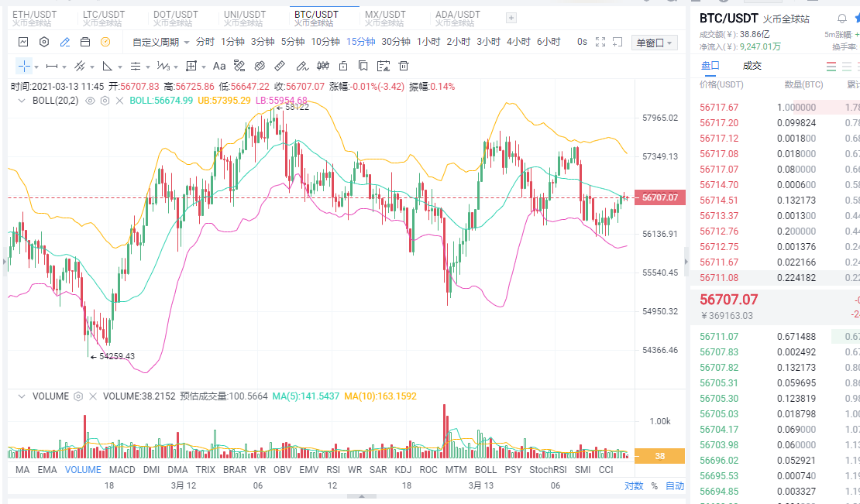Click ask price 56717.67 in order book
860x504 pixels.
719,108
